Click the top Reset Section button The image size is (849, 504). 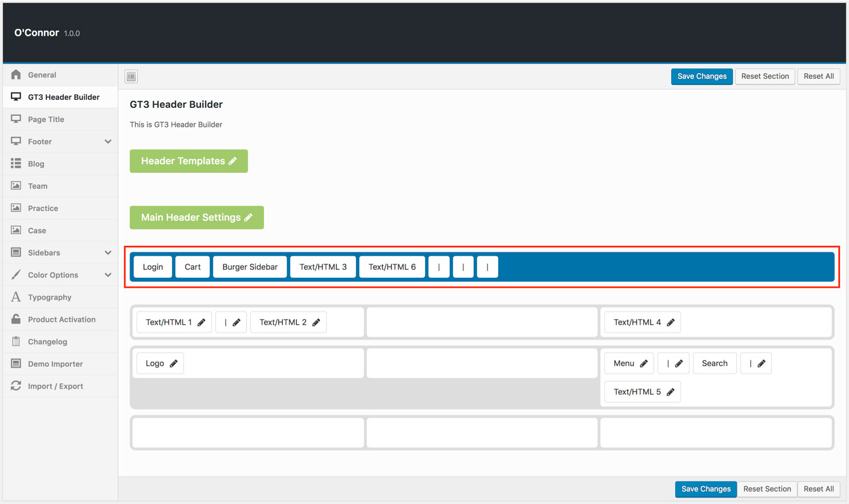click(x=765, y=76)
